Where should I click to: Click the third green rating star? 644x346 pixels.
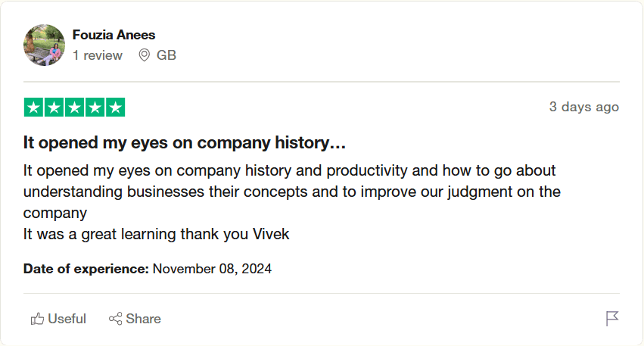(74, 108)
